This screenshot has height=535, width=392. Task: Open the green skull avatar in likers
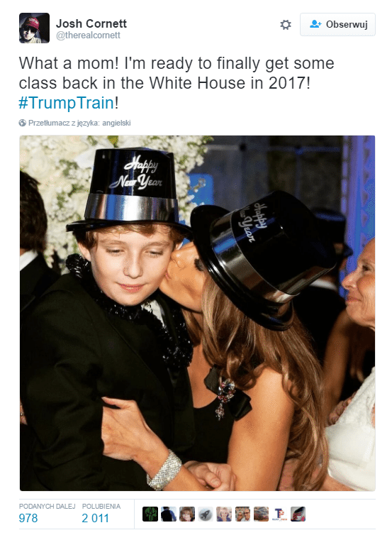point(150,514)
